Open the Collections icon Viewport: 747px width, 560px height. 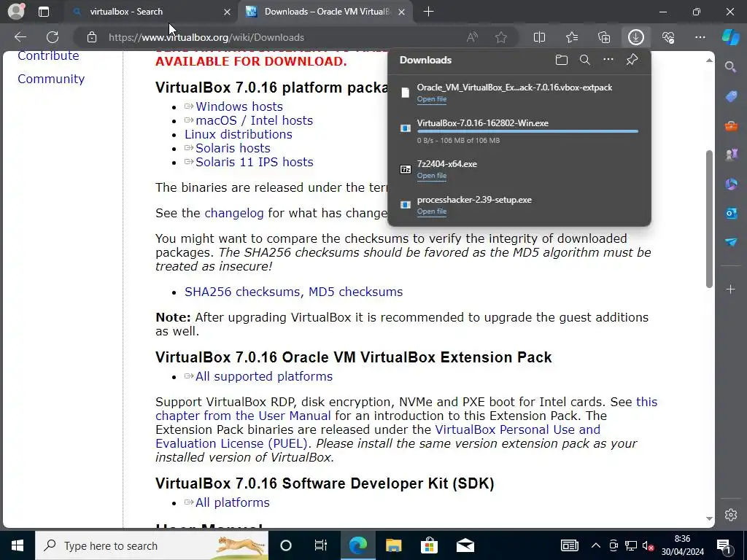[x=604, y=37]
